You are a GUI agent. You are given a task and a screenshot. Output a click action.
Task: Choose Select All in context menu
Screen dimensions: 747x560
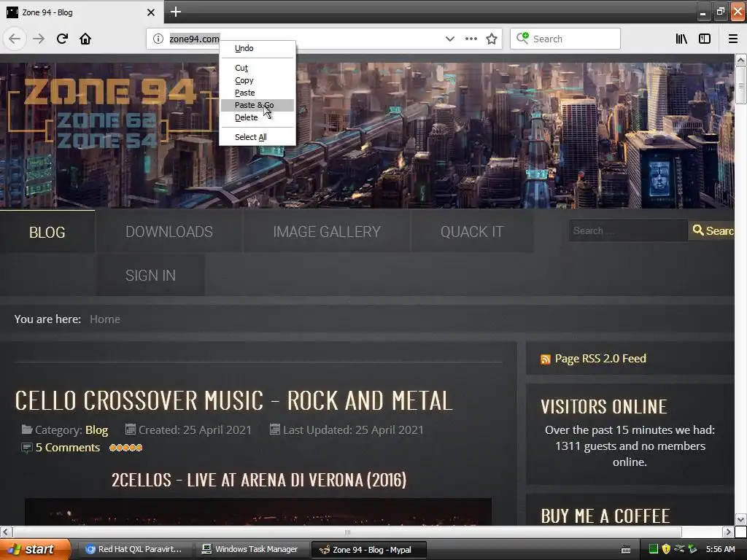[x=258, y=137]
